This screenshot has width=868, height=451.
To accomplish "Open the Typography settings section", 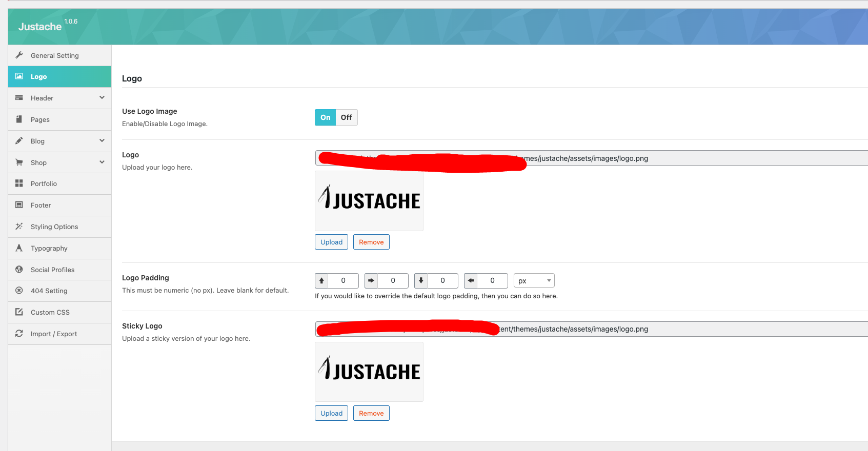I will coord(59,248).
